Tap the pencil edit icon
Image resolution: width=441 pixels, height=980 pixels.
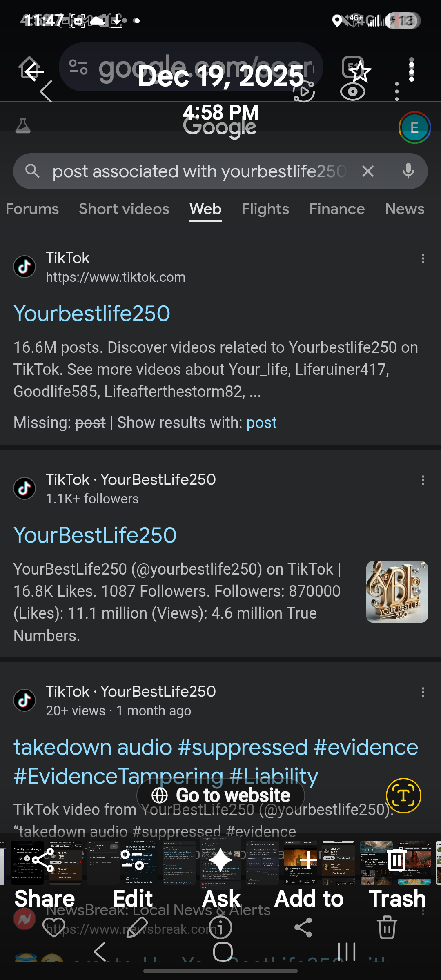(137, 927)
